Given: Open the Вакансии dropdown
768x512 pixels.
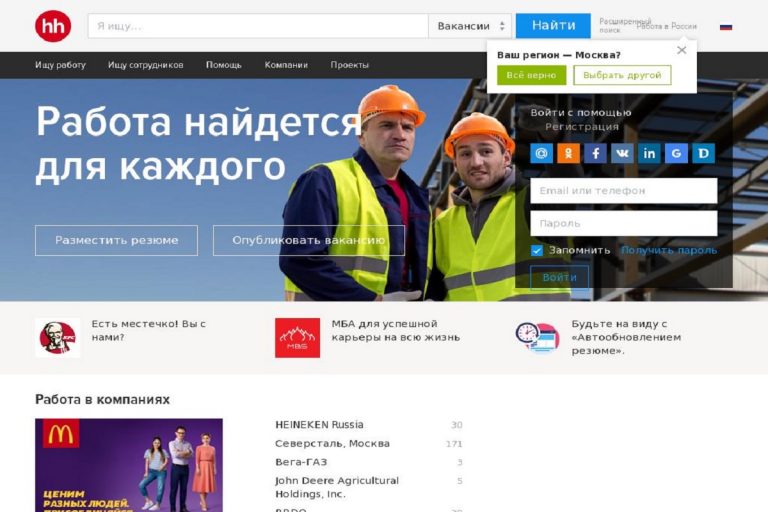Looking at the screenshot, I should pos(470,26).
